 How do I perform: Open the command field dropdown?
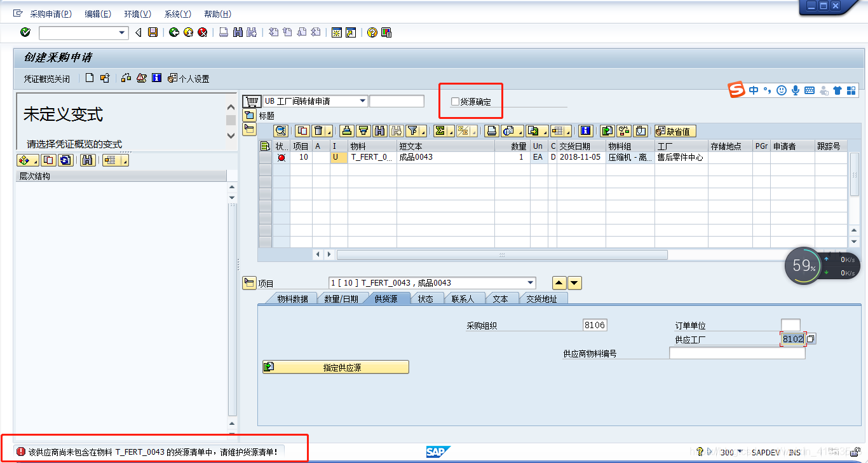click(122, 32)
